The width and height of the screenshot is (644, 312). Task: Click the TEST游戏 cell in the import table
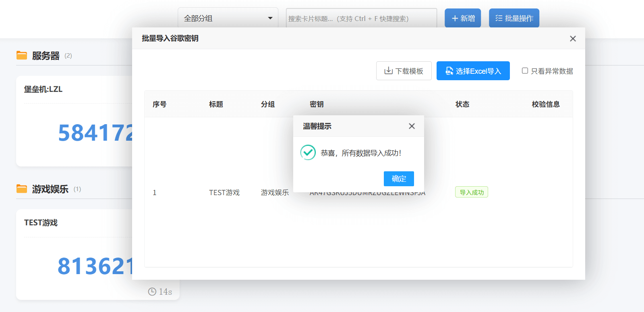[x=224, y=193]
